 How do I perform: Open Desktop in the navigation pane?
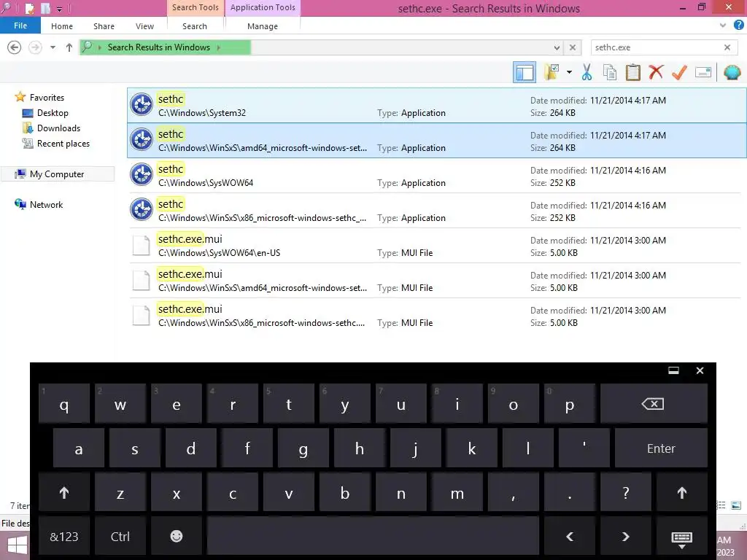53,113
